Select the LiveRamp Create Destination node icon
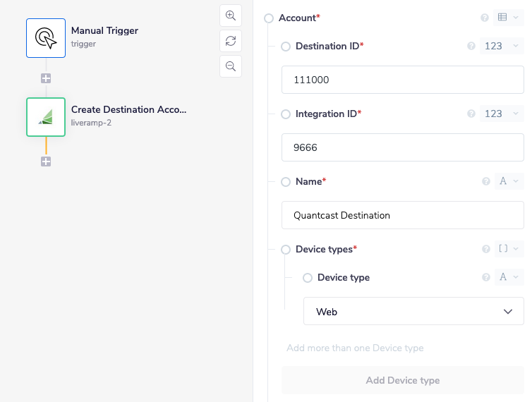This screenshot has width=532, height=402. 46,117
